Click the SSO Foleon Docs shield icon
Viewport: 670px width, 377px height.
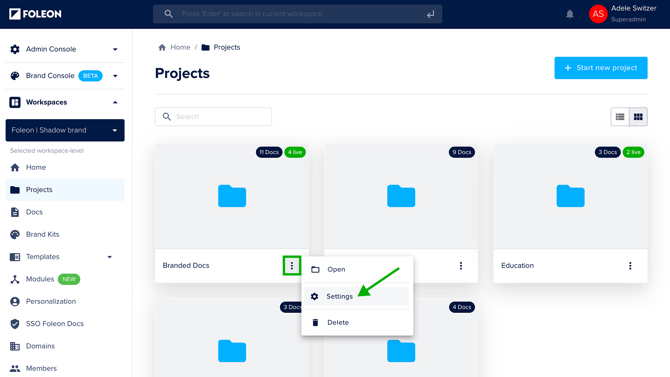(15, 324)
